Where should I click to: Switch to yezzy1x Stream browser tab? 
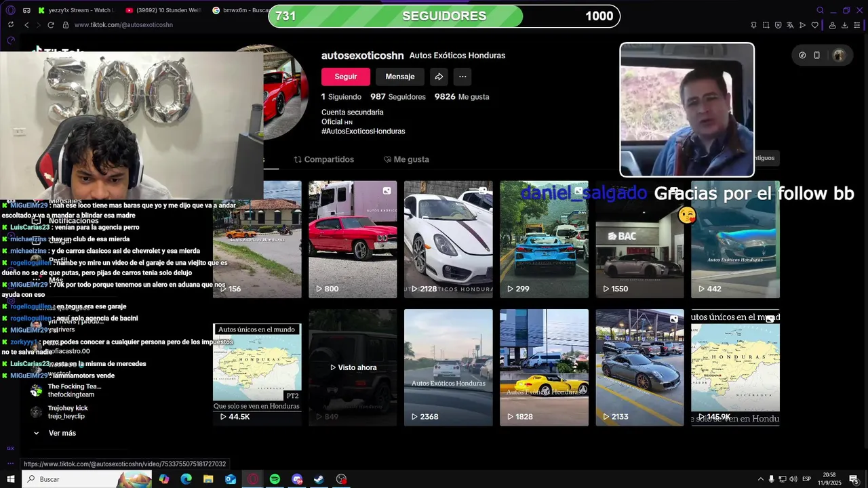click(77, 10)
